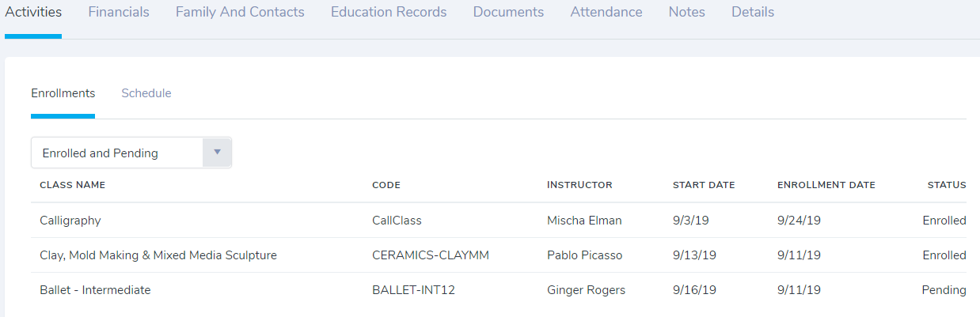Select the Ballet - Intermediate enrollment
Screen dimensions: 980x317
click(95, 290)
